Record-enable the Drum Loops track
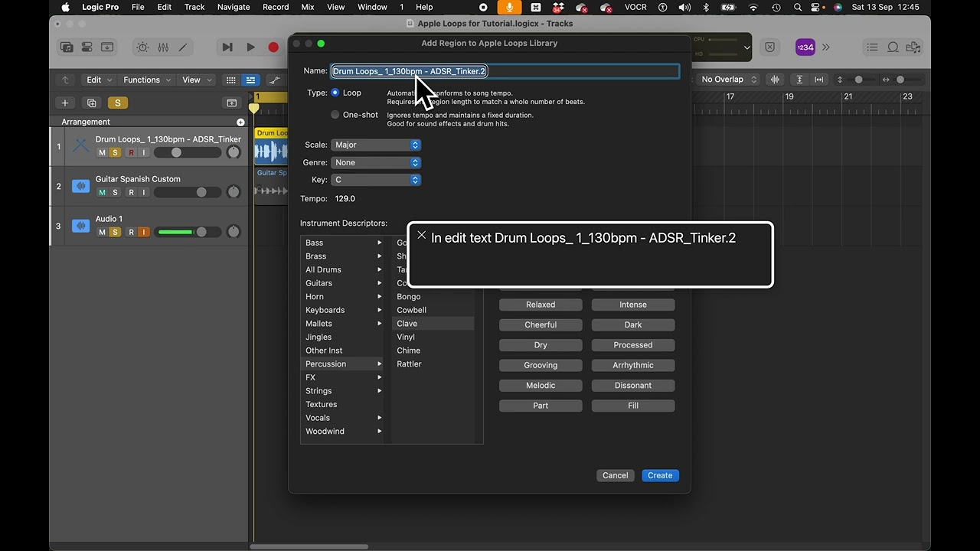This screenshot has width=980, height=551. click(131, 152)
